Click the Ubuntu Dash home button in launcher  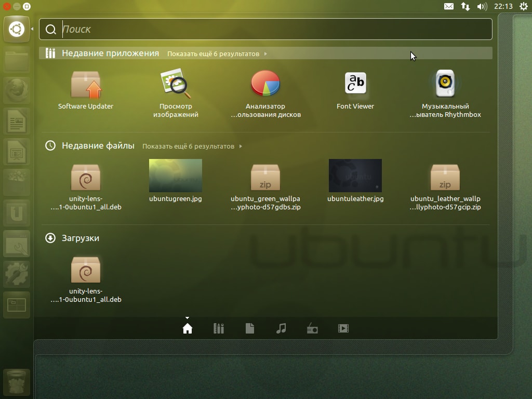pos(17,29)
